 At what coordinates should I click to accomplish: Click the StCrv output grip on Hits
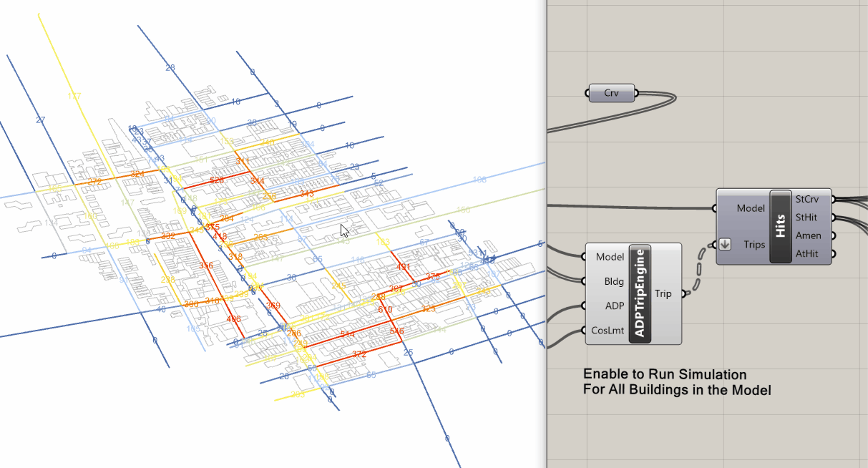click(x=834, y=199)
